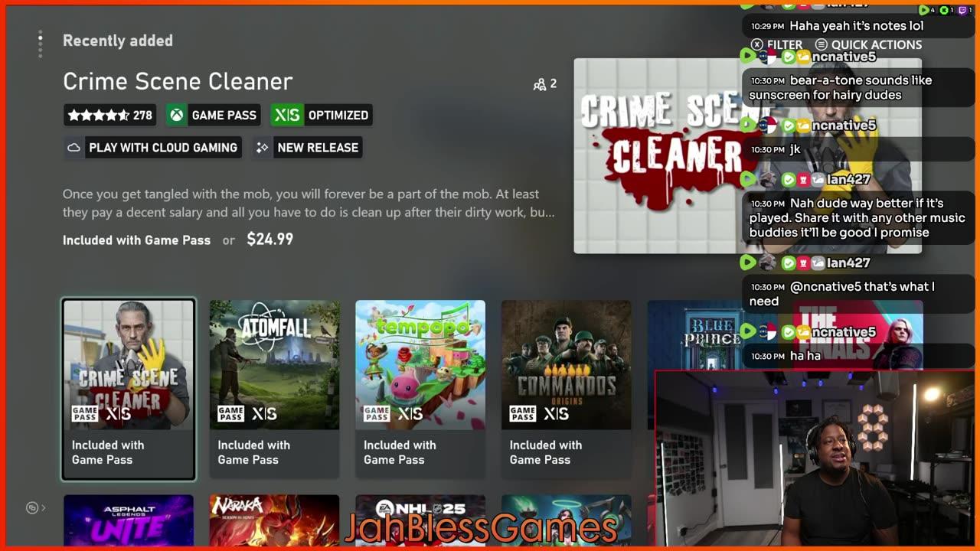
Task: Select the Atomfall game tile
Action: click(x=274, y=390)
